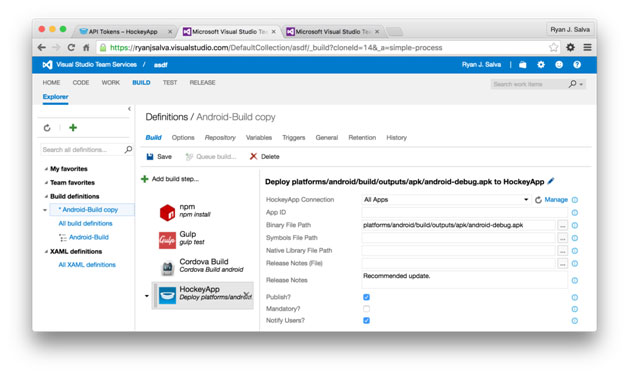The image size is (628, 376).
Task: Open the Repository tab
Action: [220, 137]
